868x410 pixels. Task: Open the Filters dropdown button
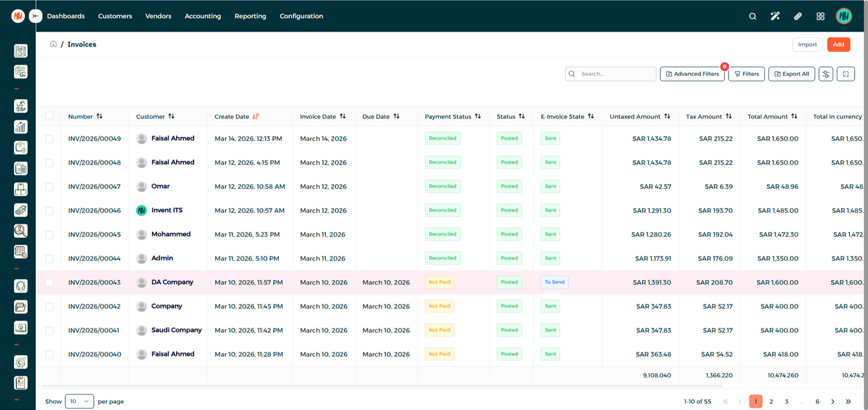coord(746,74)
